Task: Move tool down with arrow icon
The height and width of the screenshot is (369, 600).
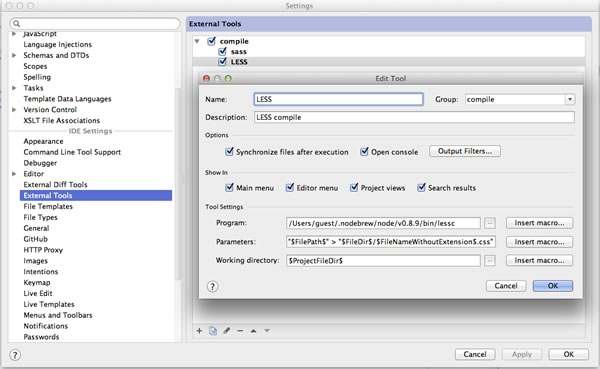Action: [x=267, y=331]
